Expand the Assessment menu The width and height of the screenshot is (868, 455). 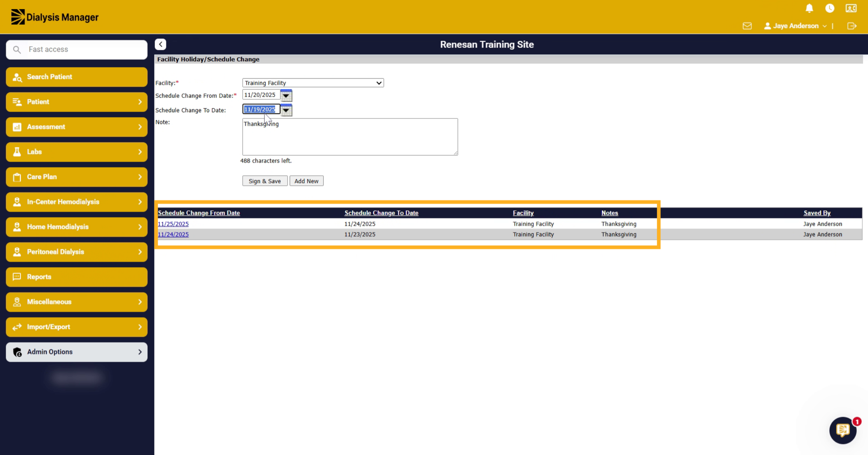(77, 127)
